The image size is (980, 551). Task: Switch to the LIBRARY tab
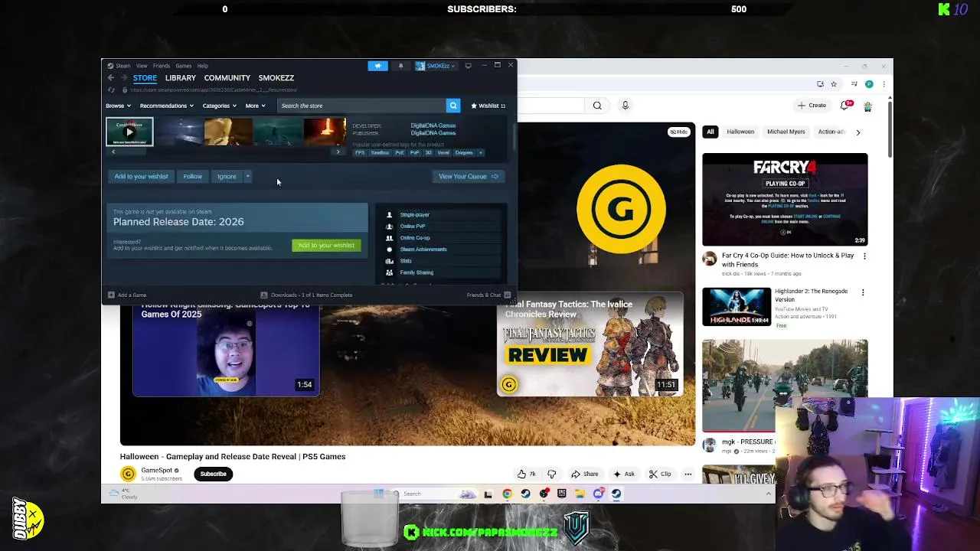(x=181, y=78)
